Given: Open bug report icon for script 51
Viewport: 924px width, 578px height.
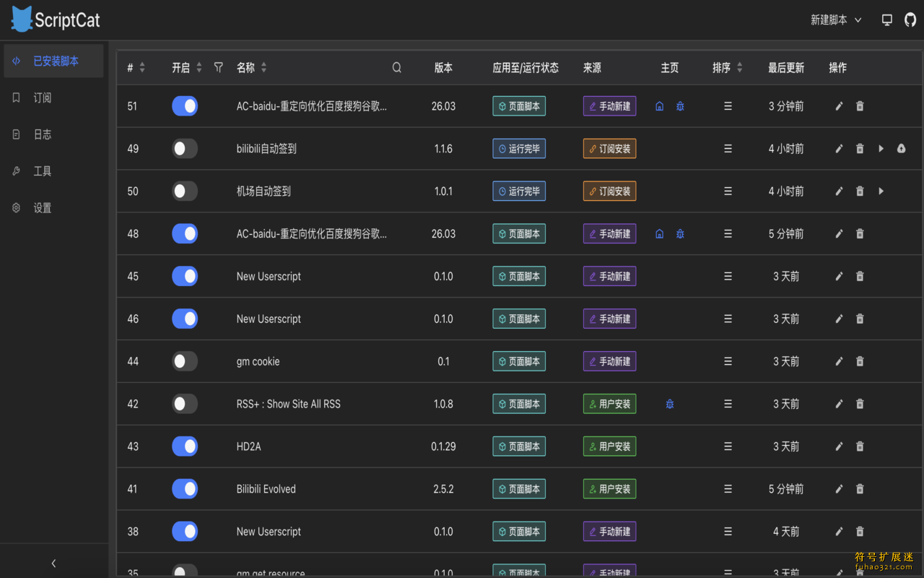Looking at the screenshot, I should [x=680, y=106].
